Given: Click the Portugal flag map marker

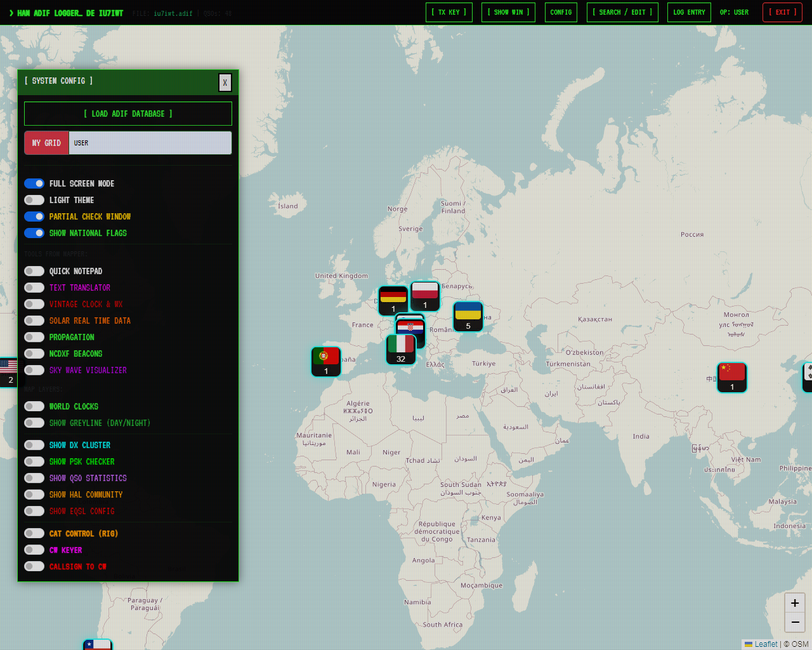Looking at the screenshot, I should 326,361.
